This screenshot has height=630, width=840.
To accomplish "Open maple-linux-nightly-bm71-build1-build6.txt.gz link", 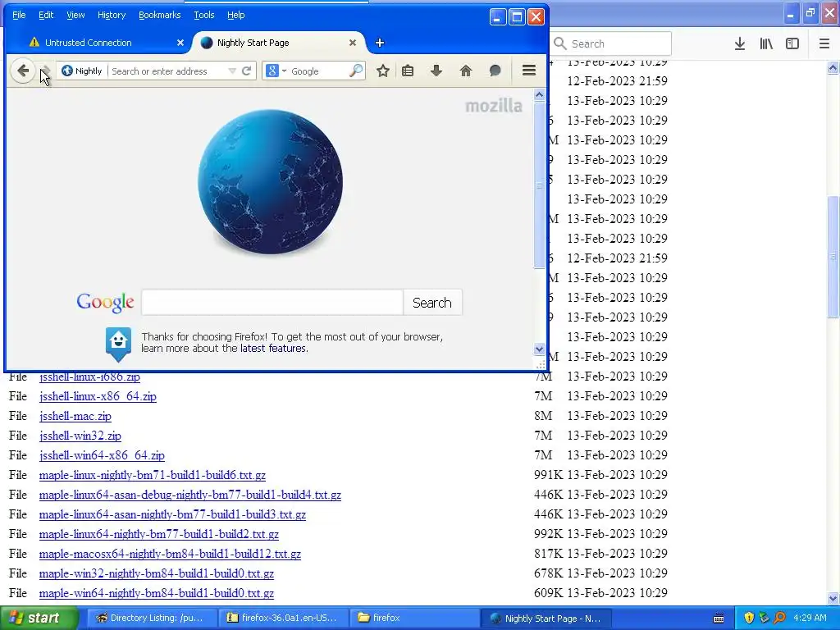I will pyautogui.click(x=152, y=475).
